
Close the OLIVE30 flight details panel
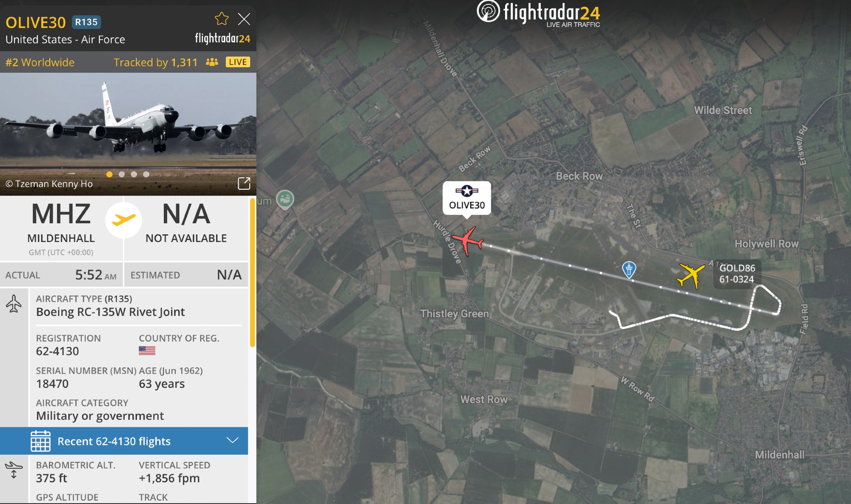[244, 19]
